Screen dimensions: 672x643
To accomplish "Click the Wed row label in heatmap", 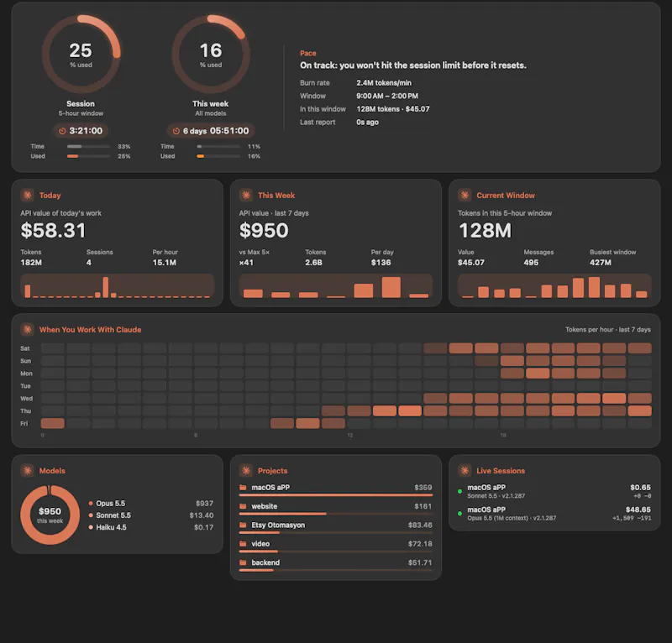I will (27, 399).
